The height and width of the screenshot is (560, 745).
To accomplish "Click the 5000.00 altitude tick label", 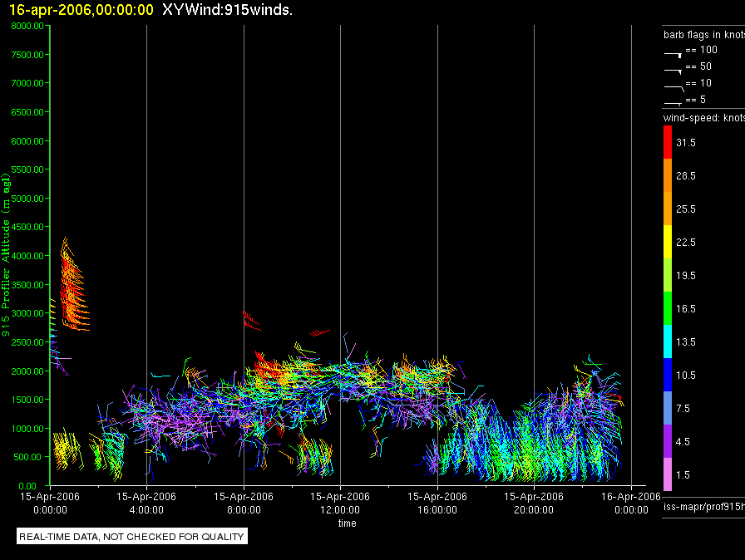I will click(27, 199).
